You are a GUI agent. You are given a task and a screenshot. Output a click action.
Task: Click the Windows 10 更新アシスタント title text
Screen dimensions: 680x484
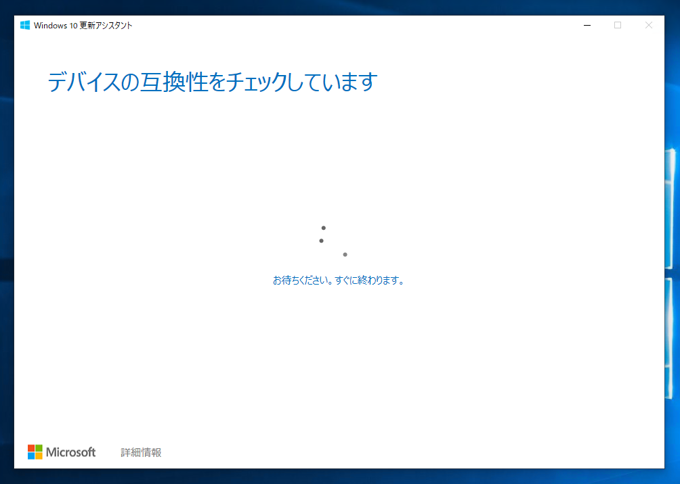click(83, 26)
